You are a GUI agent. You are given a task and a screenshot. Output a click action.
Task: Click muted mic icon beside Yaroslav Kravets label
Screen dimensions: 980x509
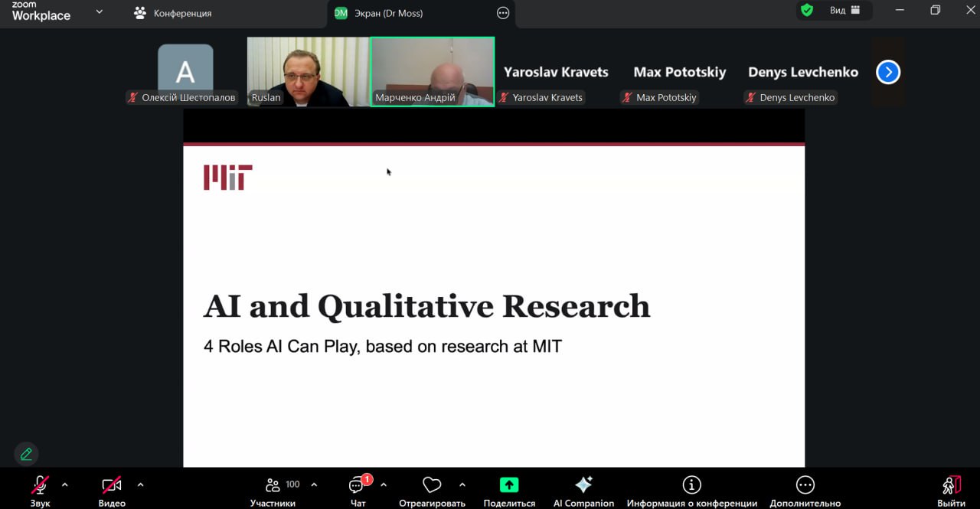pos(504,97)
